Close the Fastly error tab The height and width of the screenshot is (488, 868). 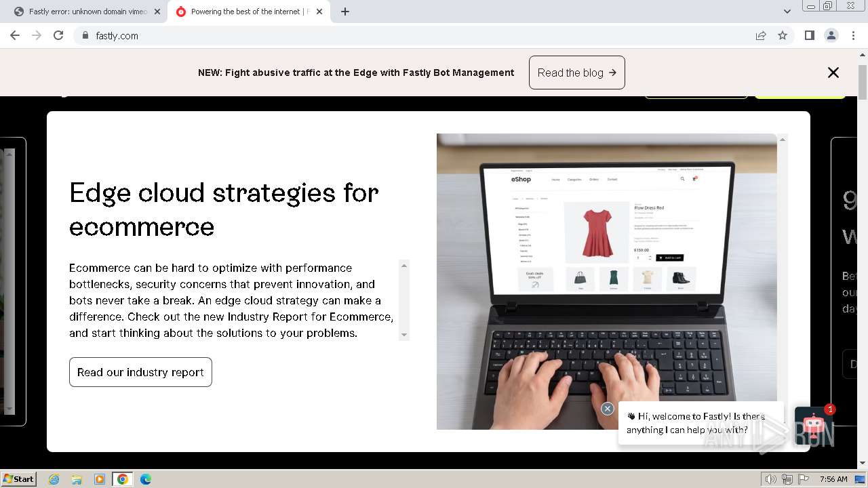(157, 12)
